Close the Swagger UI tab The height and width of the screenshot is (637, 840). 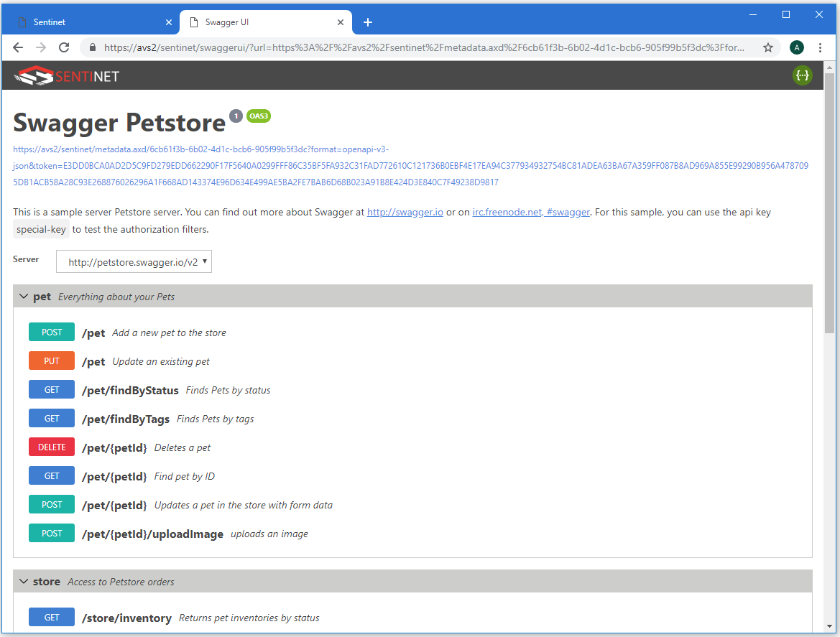click(341, 22)
